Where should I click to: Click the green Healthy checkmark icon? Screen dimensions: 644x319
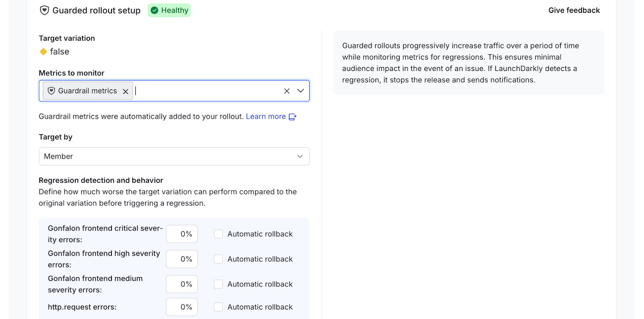[x=155, y=10]
